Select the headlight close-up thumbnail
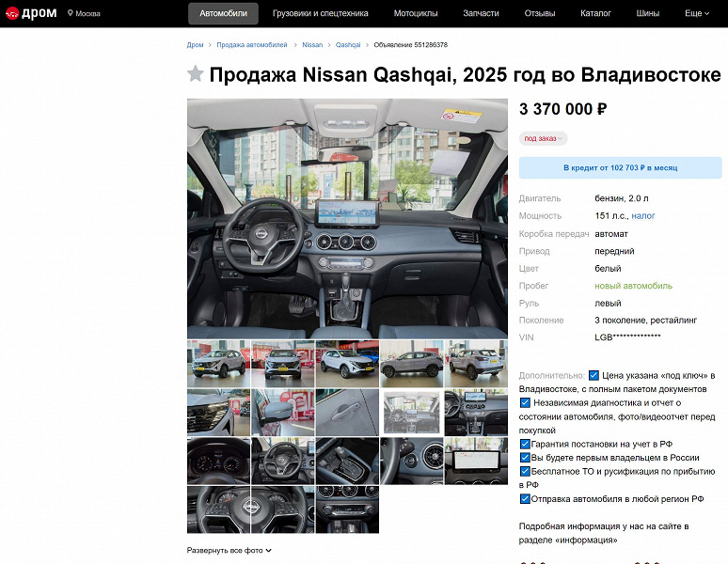This screenshot has width=728, height=564. [218, 413]
